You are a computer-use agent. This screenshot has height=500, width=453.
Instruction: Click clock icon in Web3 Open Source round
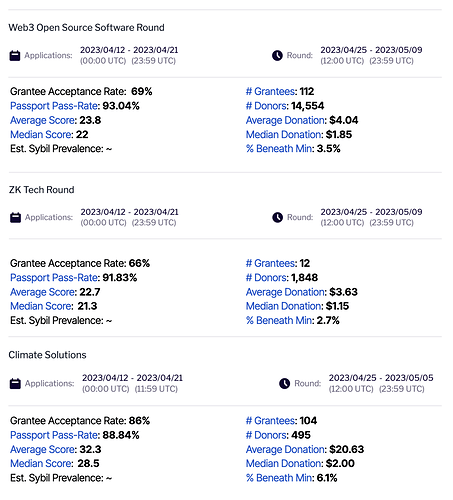coord(277,55)
